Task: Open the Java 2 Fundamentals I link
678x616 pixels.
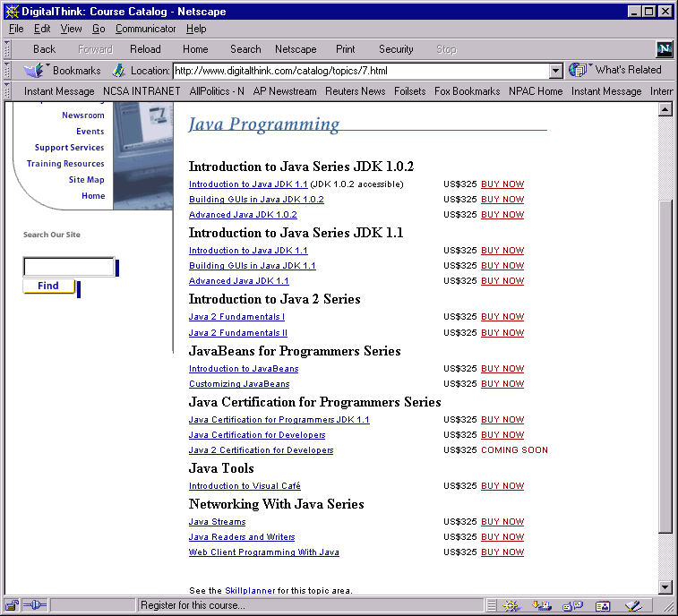Action: click(236, 317)
